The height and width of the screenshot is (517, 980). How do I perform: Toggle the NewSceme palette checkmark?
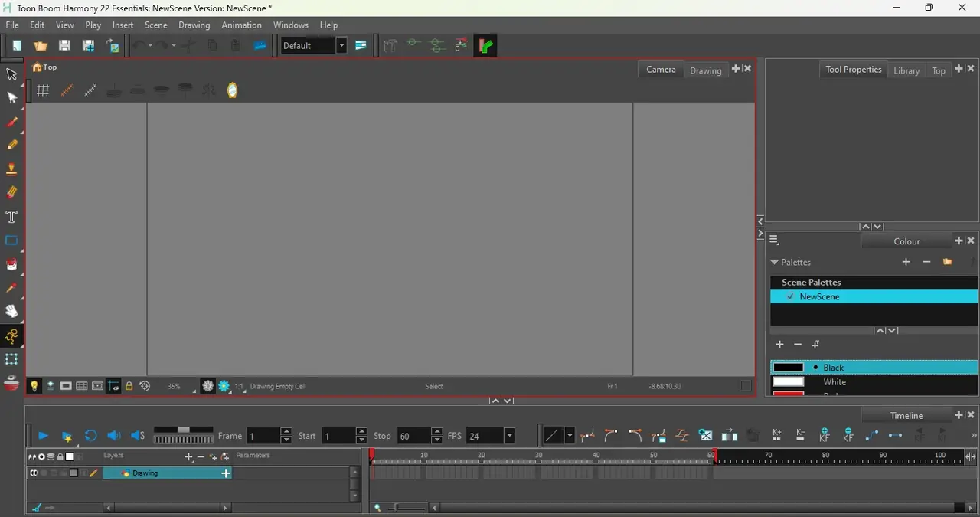(x=790, y=296)
